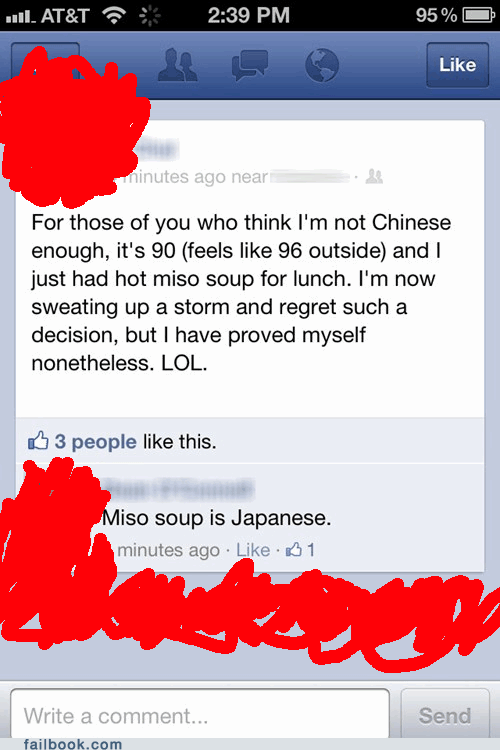The width and height of the screenshot is (500, 750).
Task: View the 3 people who liked
Action: coord(95,441)
